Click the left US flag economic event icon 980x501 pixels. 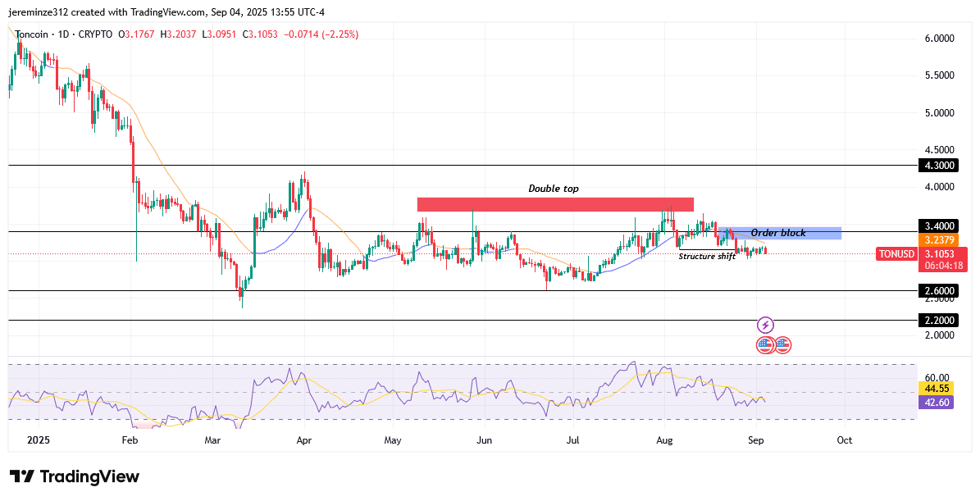click(765, 345)
